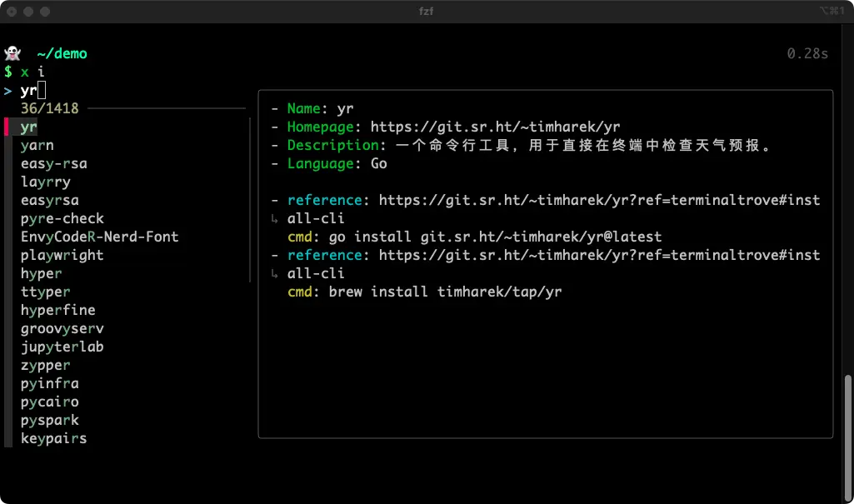Image resolution: width=854 pixels, height=504 pixels.
Task: Select the 'pyre-check' list entry
Action: point(62,218)
